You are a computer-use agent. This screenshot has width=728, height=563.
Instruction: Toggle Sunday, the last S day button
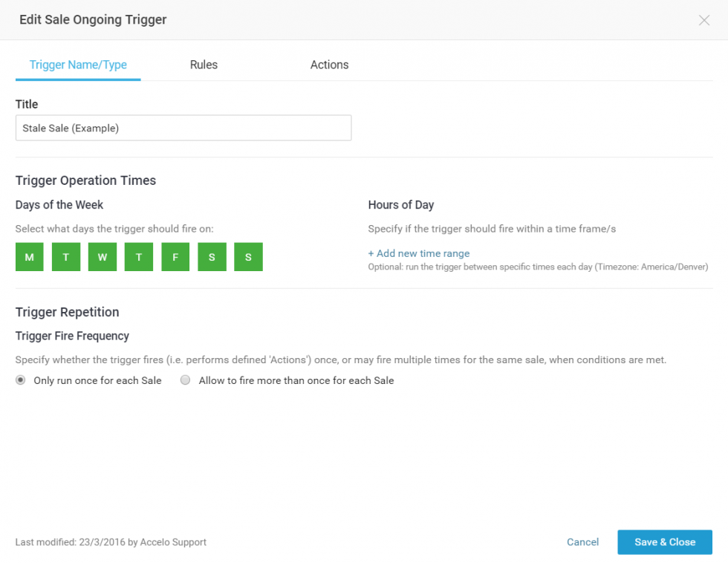pos(248,257)
